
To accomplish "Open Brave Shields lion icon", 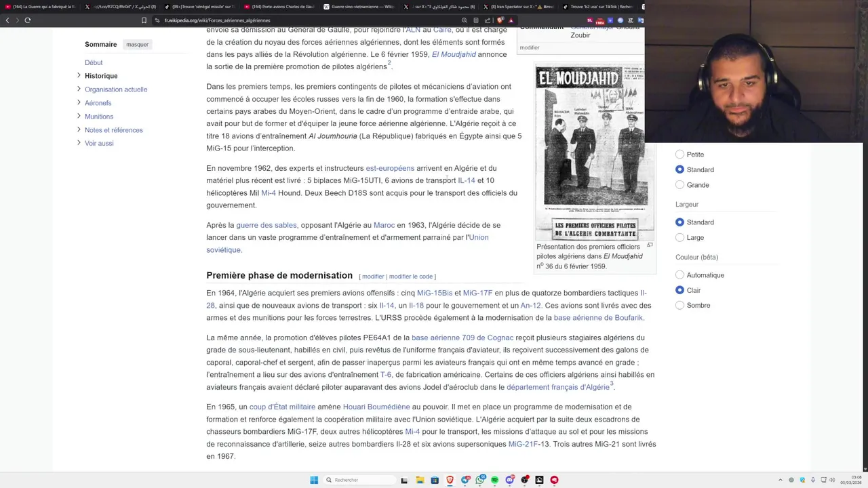I will 500,20.
